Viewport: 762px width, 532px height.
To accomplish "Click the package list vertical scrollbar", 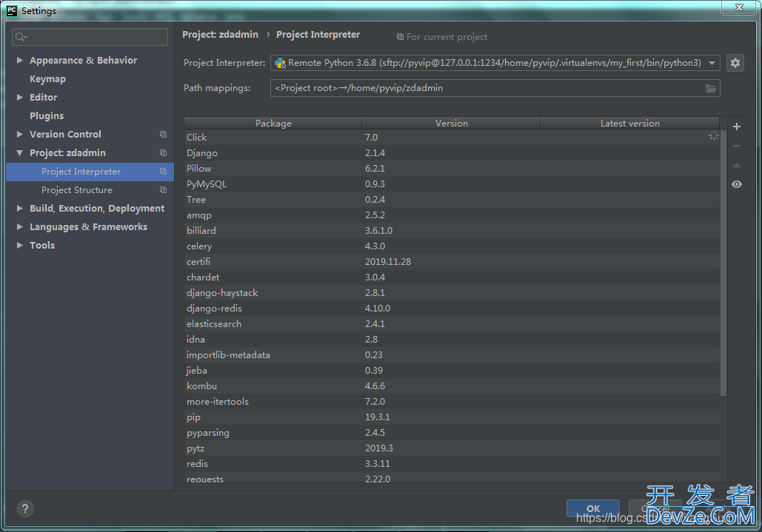I will coord(723,263).
